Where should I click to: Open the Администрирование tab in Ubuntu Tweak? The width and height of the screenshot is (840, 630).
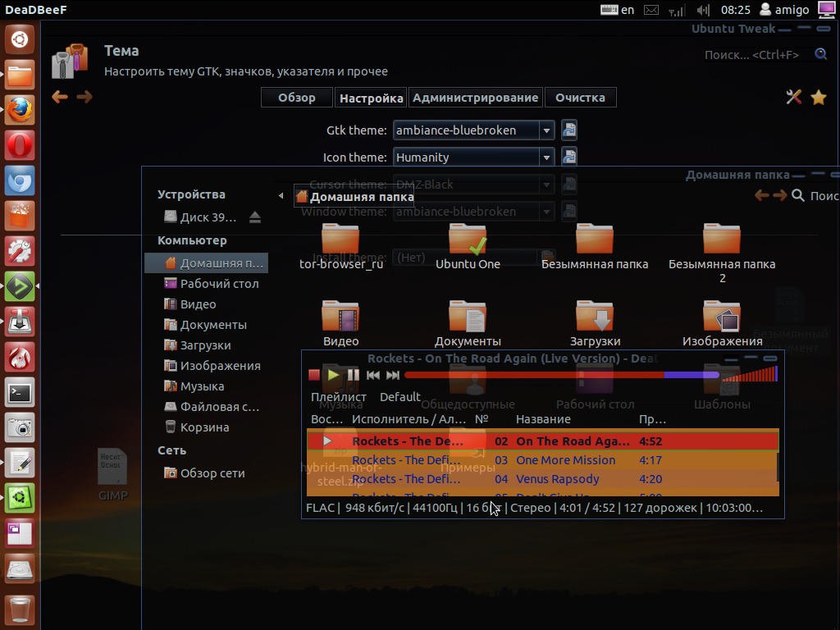[475, 98]
